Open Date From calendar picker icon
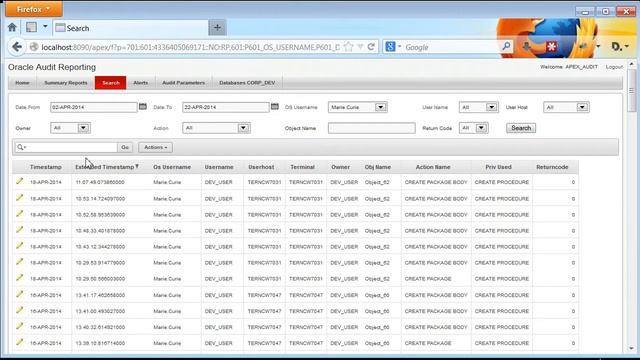Image resolution: width=640 pixels, height=360 pixels. (142, 107)
